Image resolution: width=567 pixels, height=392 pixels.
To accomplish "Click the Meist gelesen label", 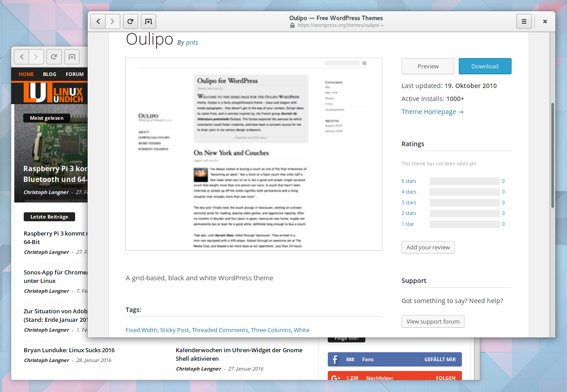I will pyautogui.click(x=47, y=118).
